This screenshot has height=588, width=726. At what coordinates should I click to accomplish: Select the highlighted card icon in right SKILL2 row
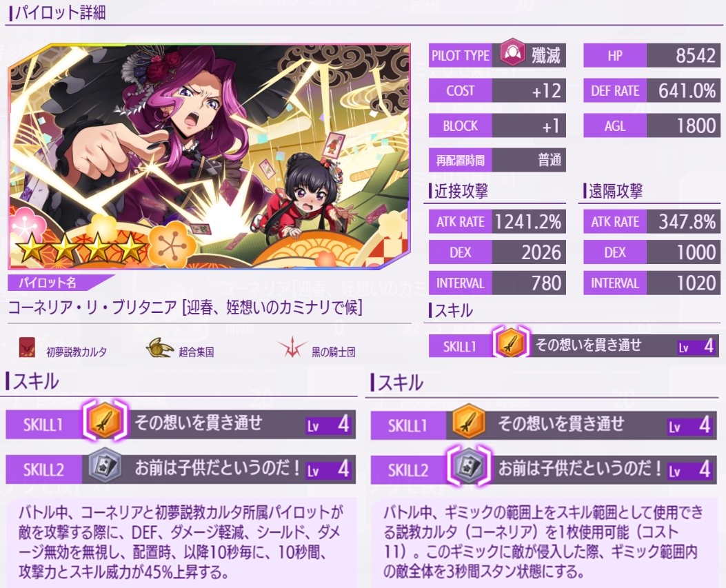tap(469, 466)
